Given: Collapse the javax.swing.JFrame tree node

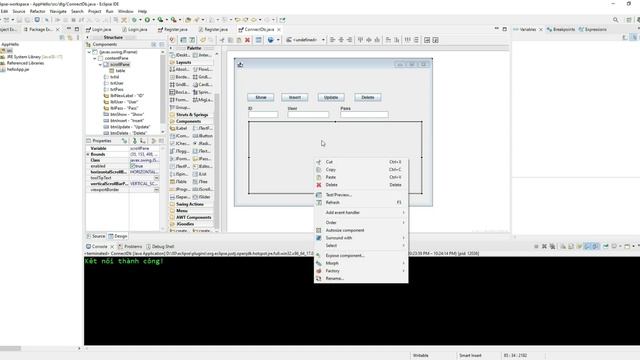Looking at the screenshot, I should coord(89,52).
